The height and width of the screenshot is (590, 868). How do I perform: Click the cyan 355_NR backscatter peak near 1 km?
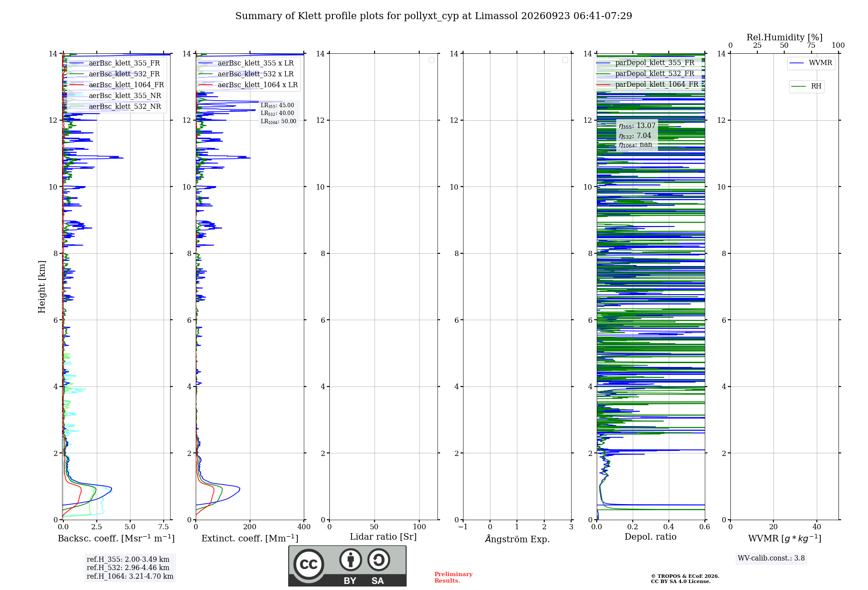[x=110, y=491]
